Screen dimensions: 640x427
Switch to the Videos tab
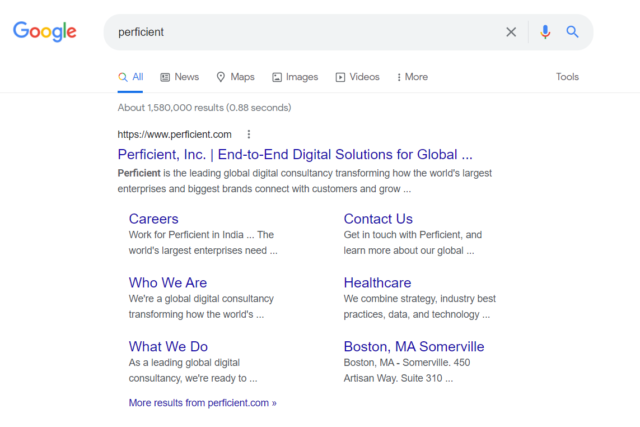coord(358,77)
